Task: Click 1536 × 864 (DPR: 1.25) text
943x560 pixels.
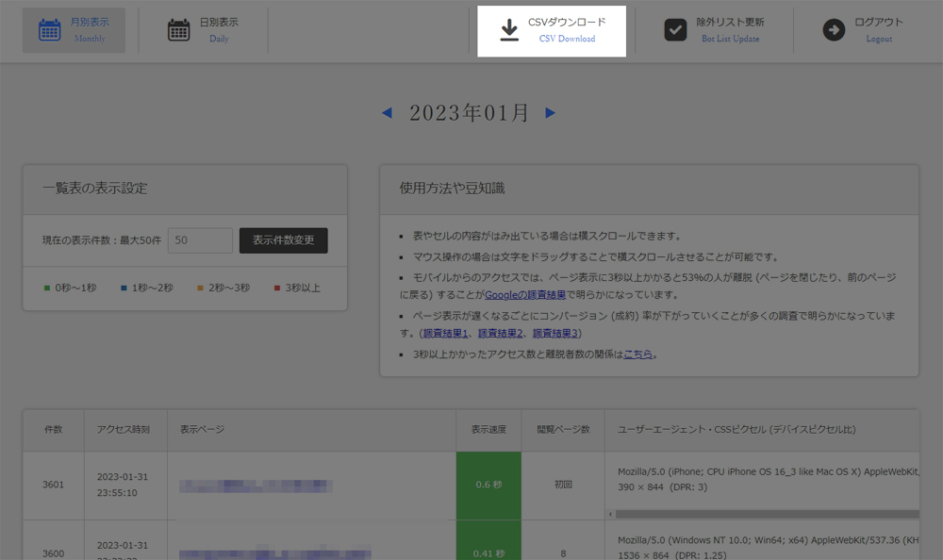Action: 671,555
